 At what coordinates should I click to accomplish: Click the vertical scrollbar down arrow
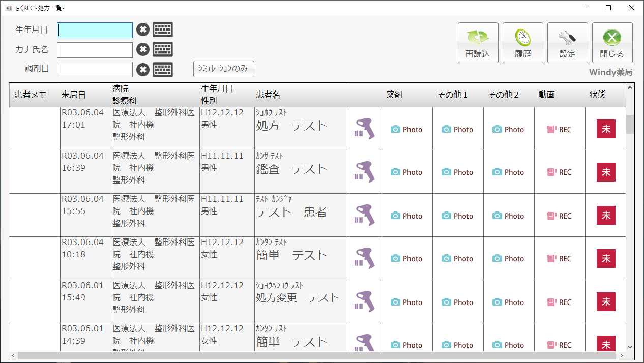[630, 347]
